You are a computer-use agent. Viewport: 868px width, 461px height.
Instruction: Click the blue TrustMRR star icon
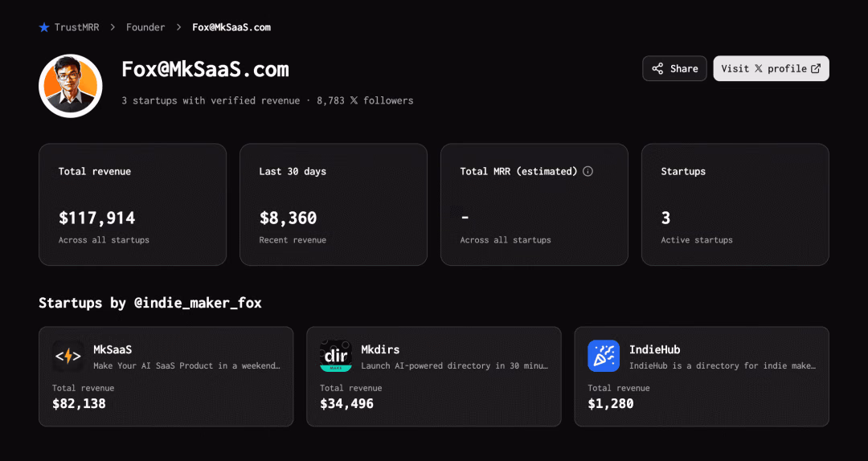pos(44,27)
